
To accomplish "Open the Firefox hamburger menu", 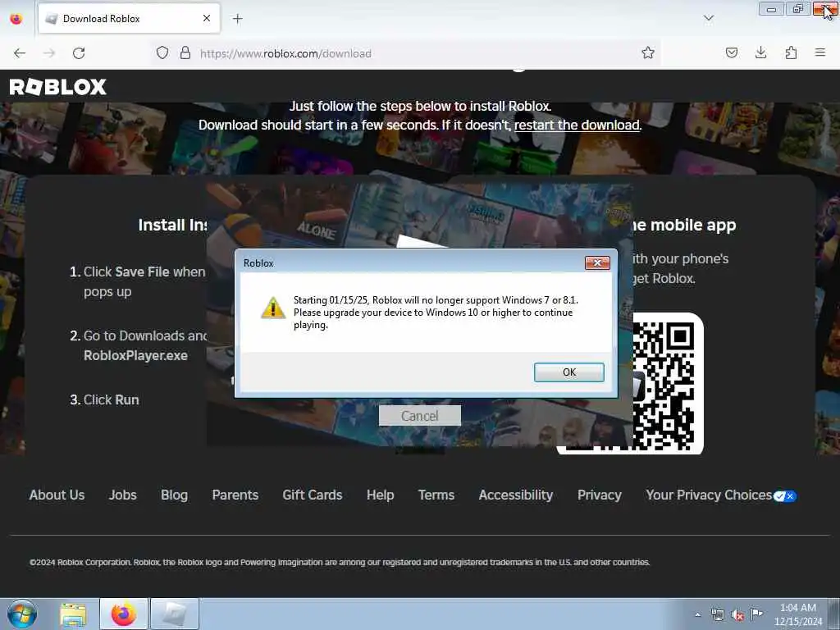I will (x=819, y=53).
